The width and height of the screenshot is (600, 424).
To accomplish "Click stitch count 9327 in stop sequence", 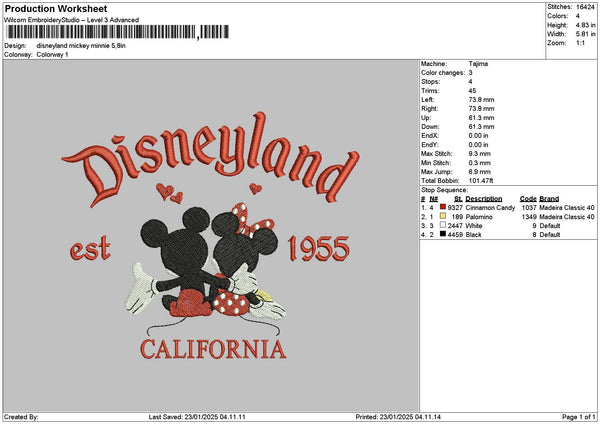I will (x=455, y=207).
